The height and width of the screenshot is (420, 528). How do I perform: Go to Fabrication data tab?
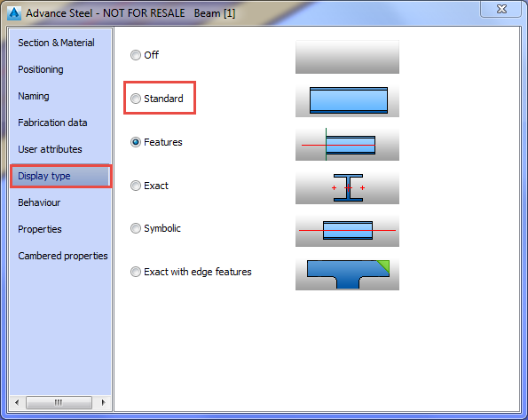click(52, 123)
